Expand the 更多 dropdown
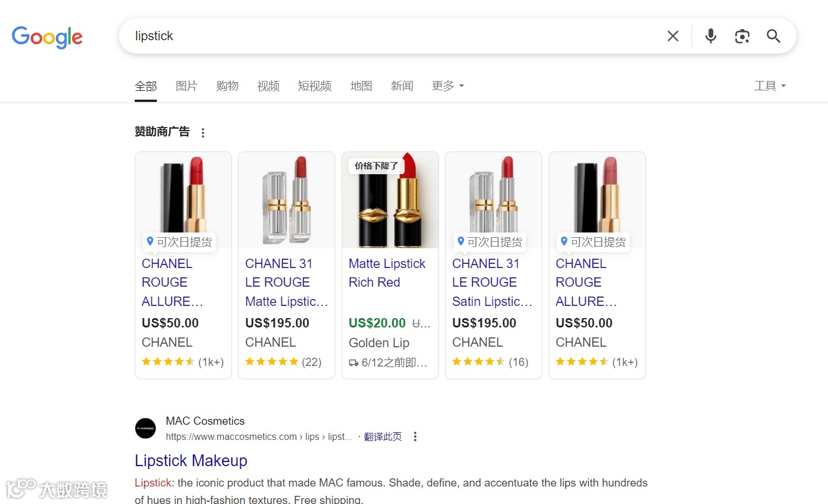 (x=448, y=86)
